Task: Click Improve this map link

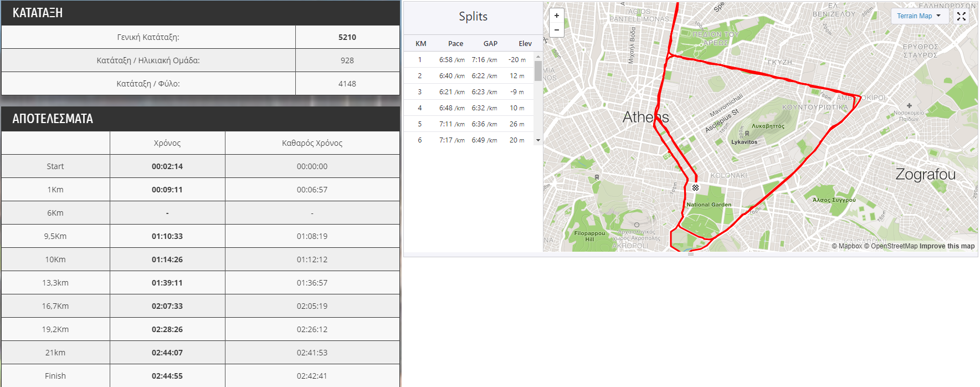Action: (947, 246)
